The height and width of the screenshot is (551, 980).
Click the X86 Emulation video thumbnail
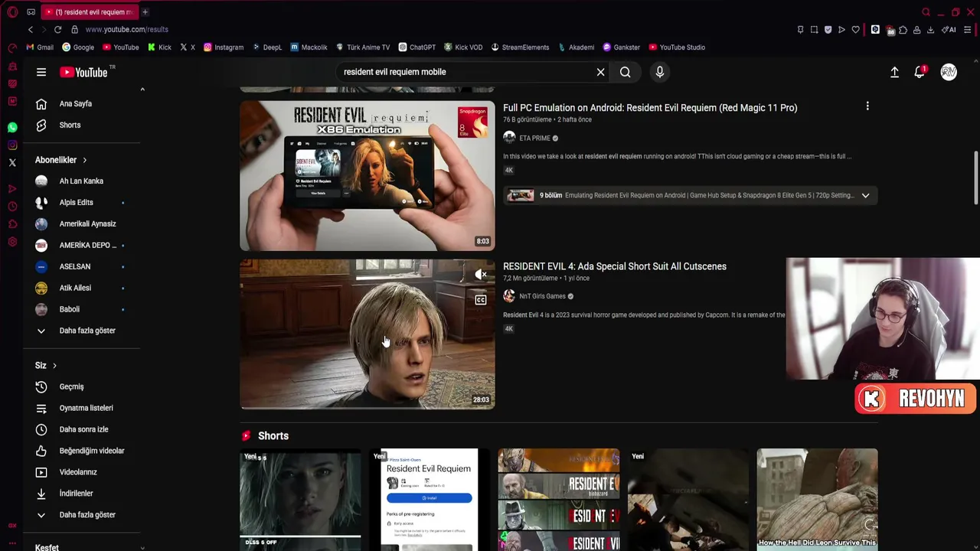pos(367,176)
